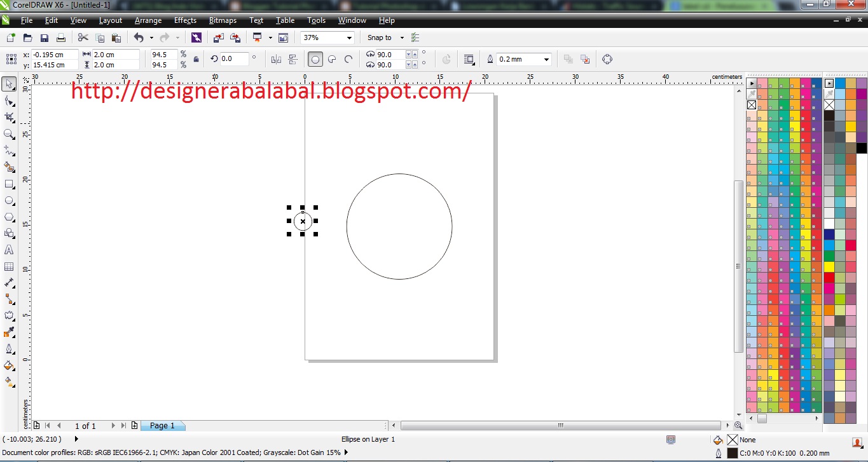Switch the ellipse to Pie mode
This screenshot has width=868, height=462.
(331, 58)
